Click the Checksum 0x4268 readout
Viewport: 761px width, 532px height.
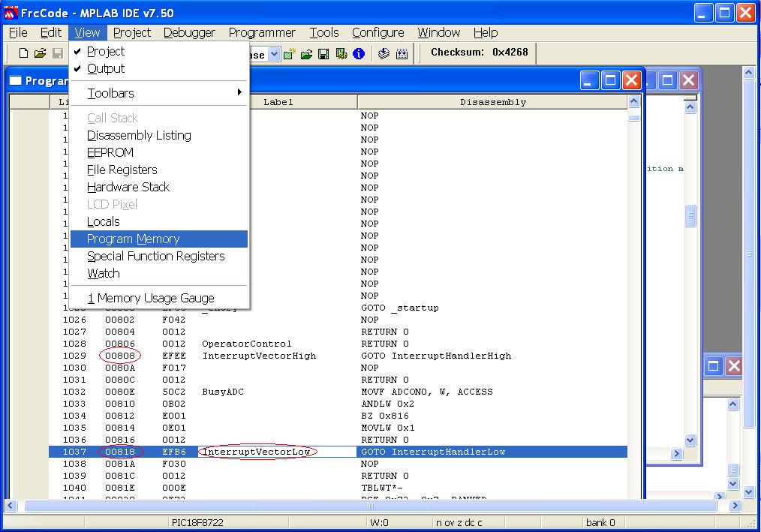coord(479,52)
